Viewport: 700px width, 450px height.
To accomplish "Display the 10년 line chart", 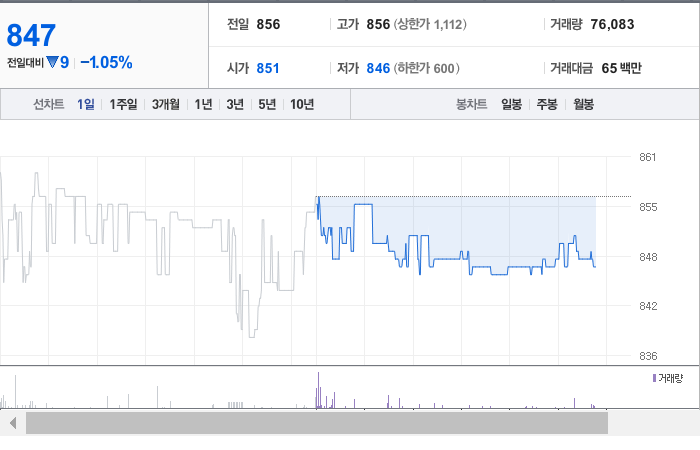I will pos(302,104).
